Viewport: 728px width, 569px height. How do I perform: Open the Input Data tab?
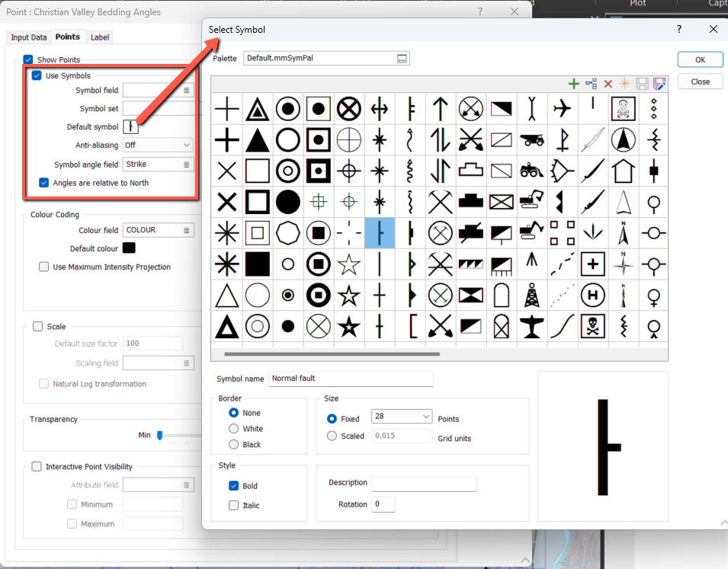[29, 37]
